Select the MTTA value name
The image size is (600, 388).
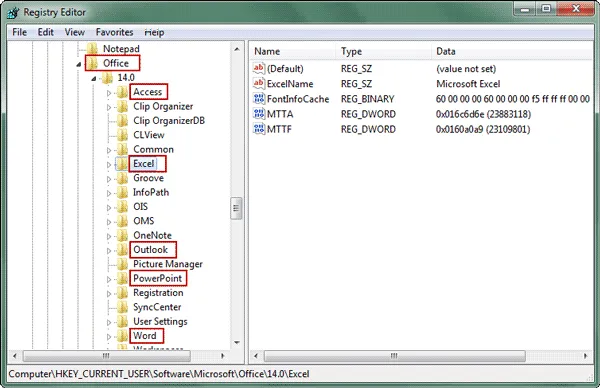(280, 114)
